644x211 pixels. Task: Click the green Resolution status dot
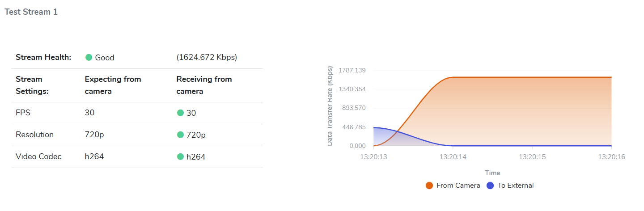[181, 135]
